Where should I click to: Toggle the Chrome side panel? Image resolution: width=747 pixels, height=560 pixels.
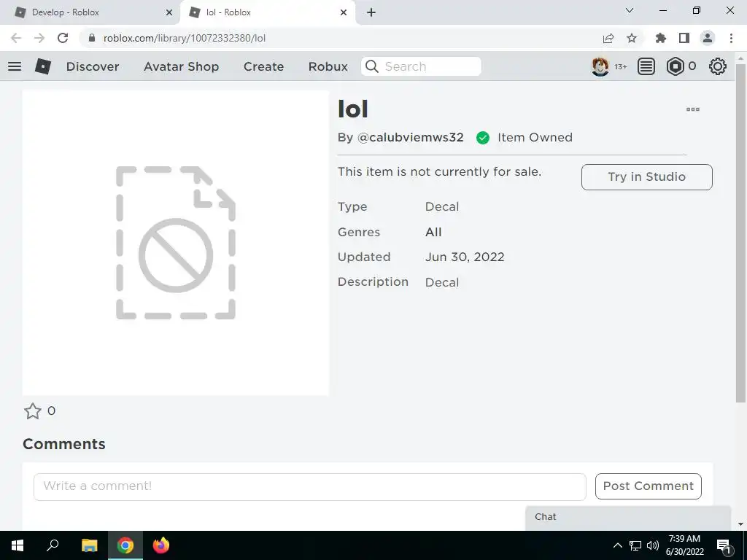tap(684, 38)
